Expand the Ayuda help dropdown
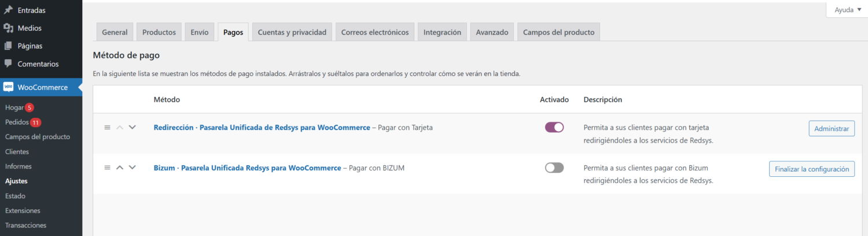 click(x=848, y=10)
